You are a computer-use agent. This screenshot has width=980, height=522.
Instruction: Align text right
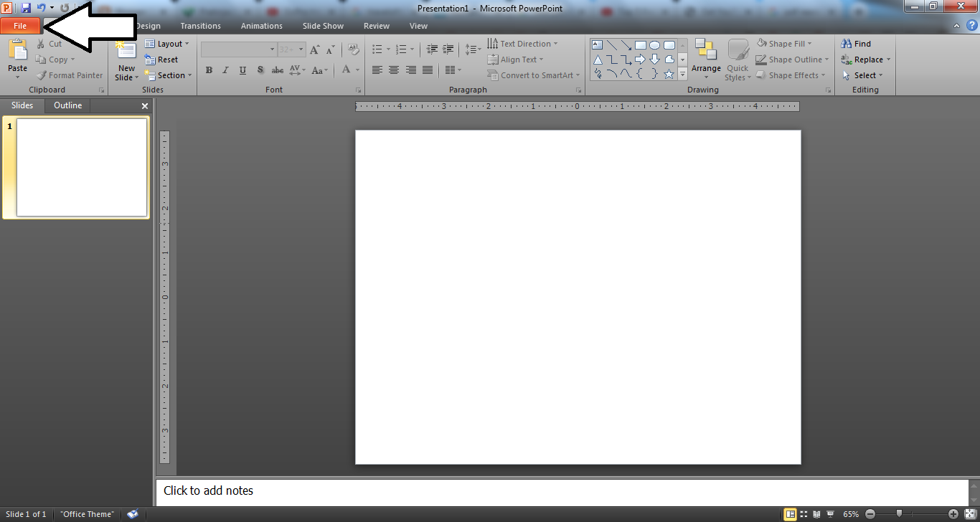[x=411, y=70]
